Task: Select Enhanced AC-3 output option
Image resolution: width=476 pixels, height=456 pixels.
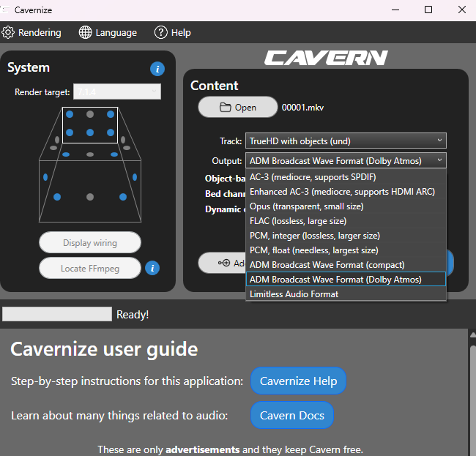Action: 346,192
